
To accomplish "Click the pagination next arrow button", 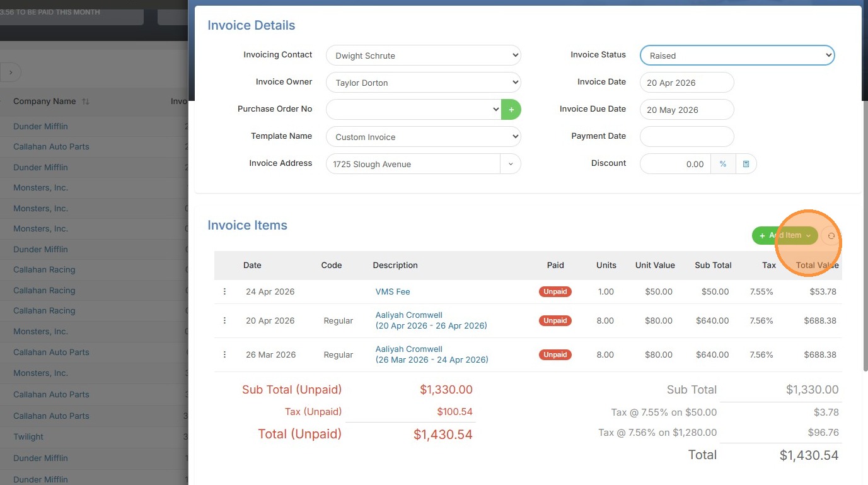I will pos(11,73).
